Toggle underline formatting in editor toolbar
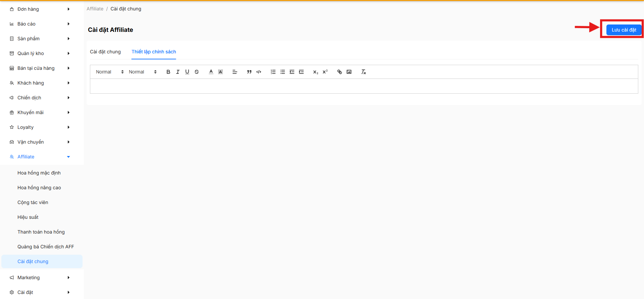The image size is (644, 299). (x=187, y=72)
